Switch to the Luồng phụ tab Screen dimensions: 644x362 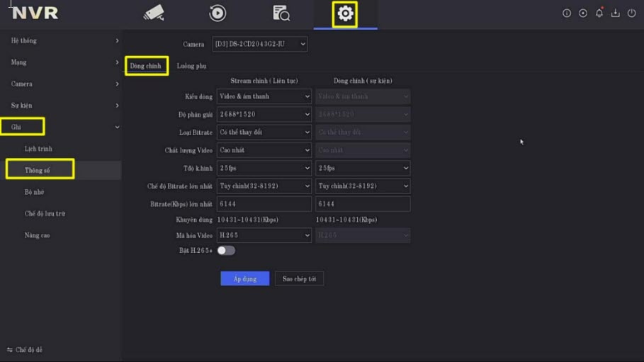[x=191, y=66]
